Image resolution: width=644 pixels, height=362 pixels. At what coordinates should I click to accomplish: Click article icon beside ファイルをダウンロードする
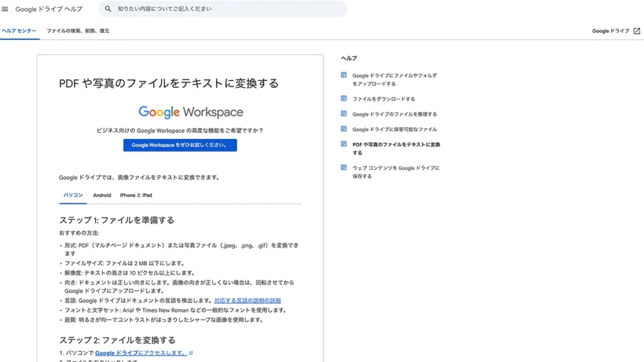pyautogui.click(x=344, y=99)
